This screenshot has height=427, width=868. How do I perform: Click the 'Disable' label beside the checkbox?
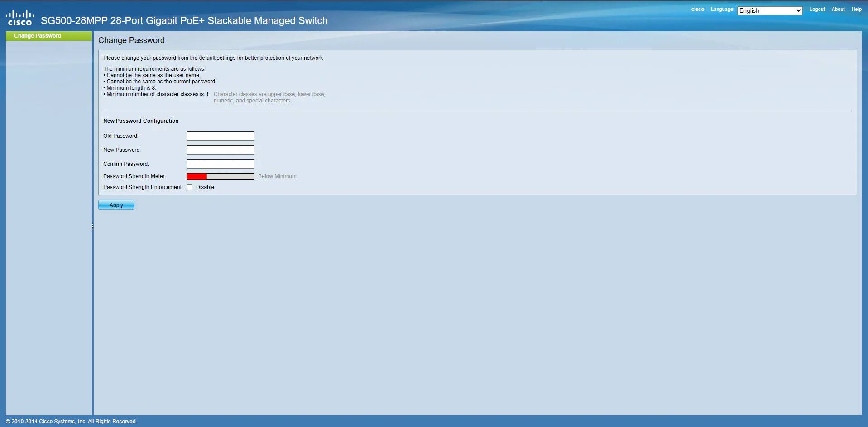tap(205, 187)
